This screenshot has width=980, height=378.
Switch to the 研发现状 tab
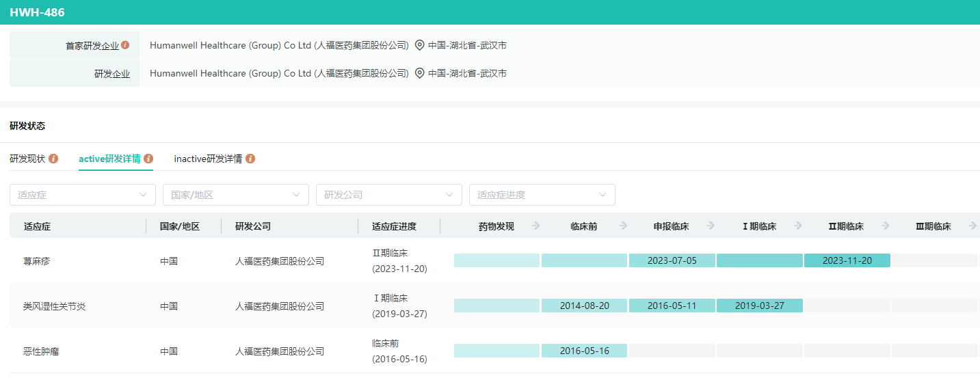click(x=27, y=159)
